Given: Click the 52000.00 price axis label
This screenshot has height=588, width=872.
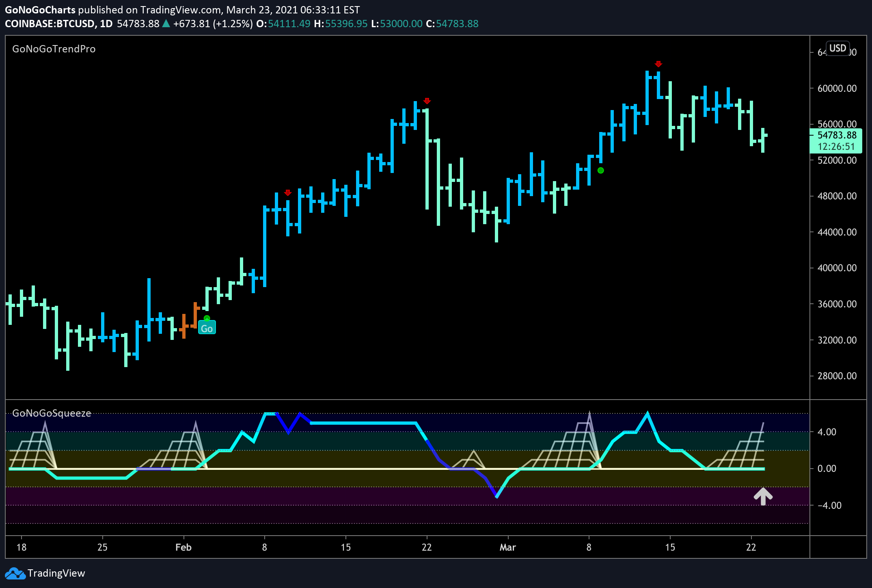Looking at the screenshot, I should [x=837, y=160].
